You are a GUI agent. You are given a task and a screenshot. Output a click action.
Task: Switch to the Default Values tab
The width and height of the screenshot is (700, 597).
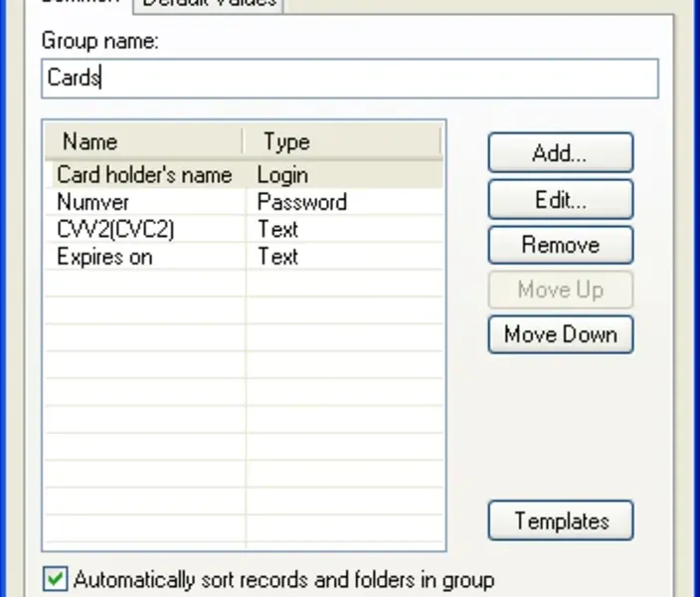[210, 4]
